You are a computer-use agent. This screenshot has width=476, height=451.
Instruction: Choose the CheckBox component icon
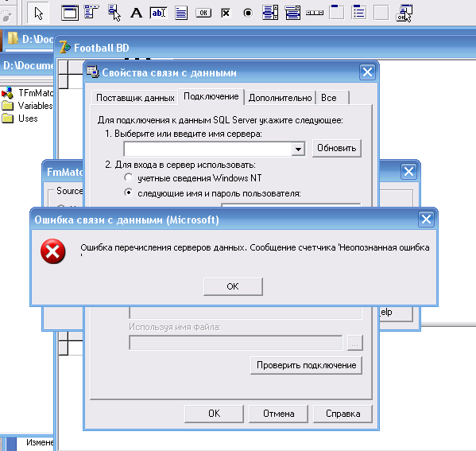226,13
